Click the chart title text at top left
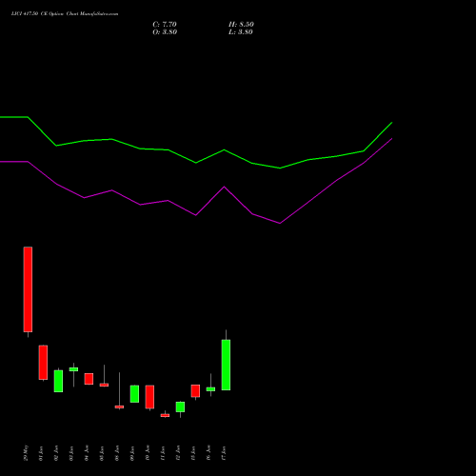Screen dimensions: 476x476 point(65,14)
